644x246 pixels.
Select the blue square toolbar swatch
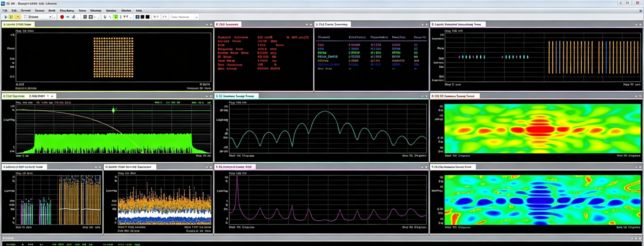[137, 17]
